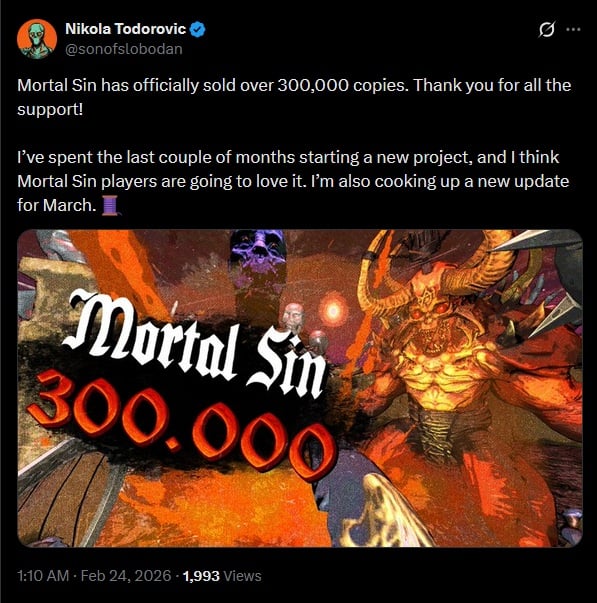Click the red 300.000 number in artwork
Screen dimensions: 597x603
[x=181, y=423]
